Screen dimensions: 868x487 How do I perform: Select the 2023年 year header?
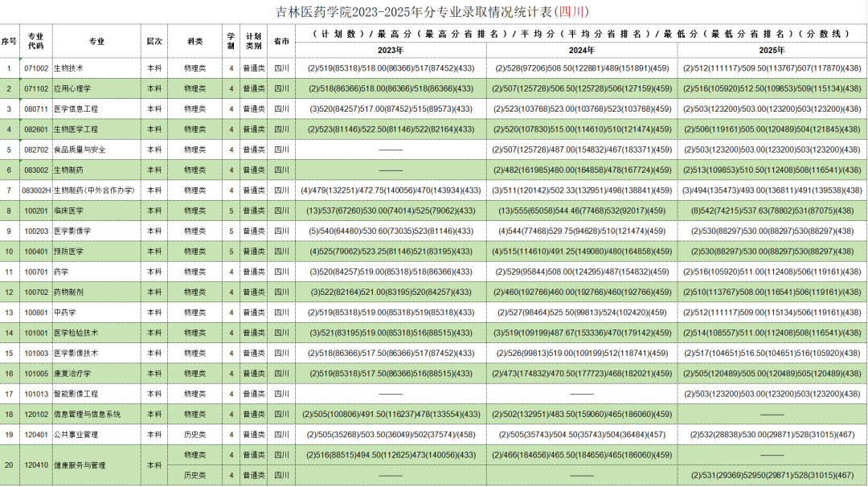(391, 51)
